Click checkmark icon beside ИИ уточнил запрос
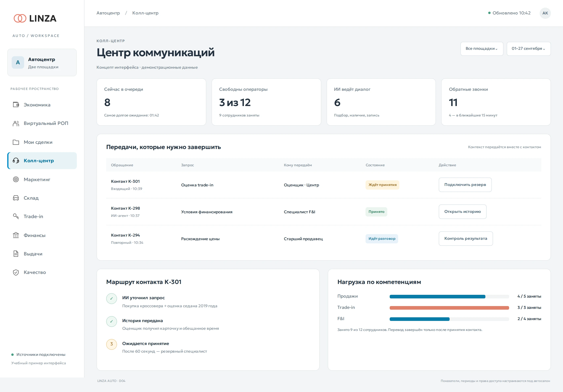563x392 pixels. (x=112, y=298)
